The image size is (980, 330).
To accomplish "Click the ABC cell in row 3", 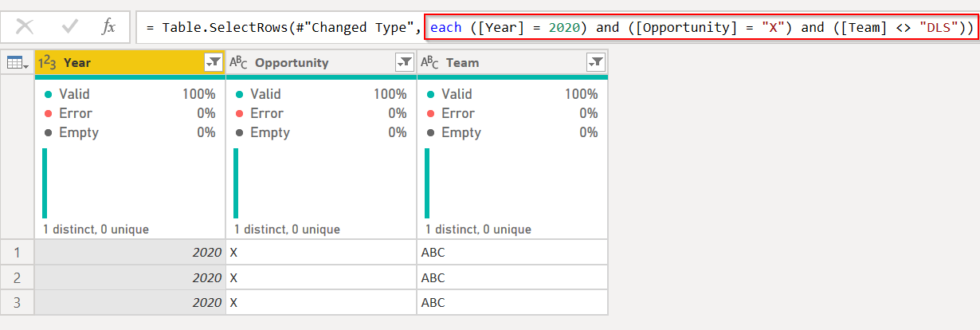I will pos(512,302).
